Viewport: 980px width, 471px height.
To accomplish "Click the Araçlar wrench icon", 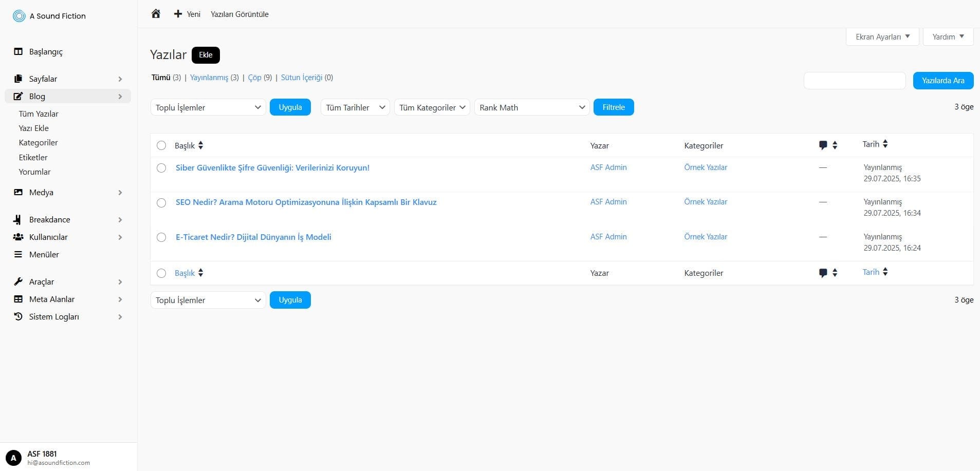I will [18, 281].
